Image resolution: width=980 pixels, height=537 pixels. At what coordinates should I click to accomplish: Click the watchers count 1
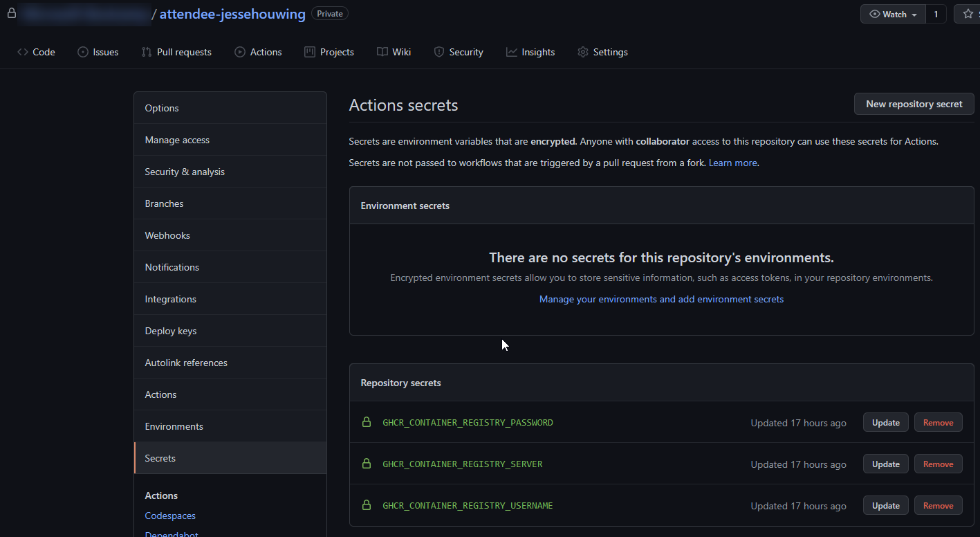pos(936,14)
